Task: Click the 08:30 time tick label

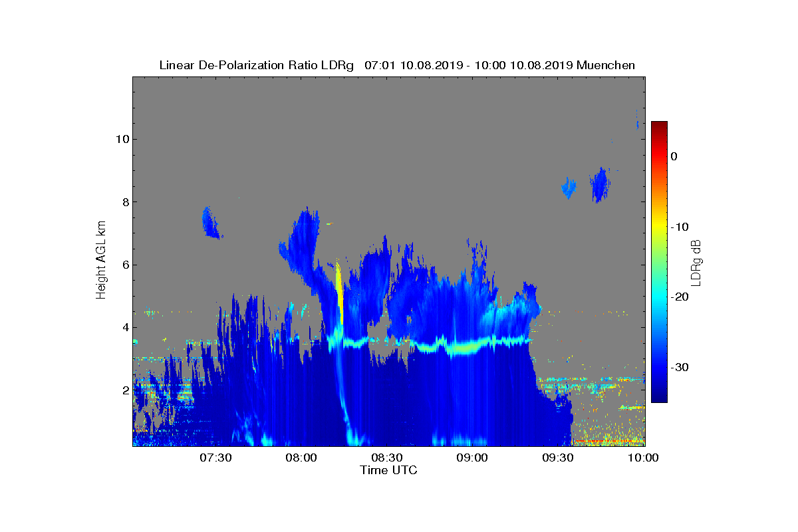Action: [387, 458]
